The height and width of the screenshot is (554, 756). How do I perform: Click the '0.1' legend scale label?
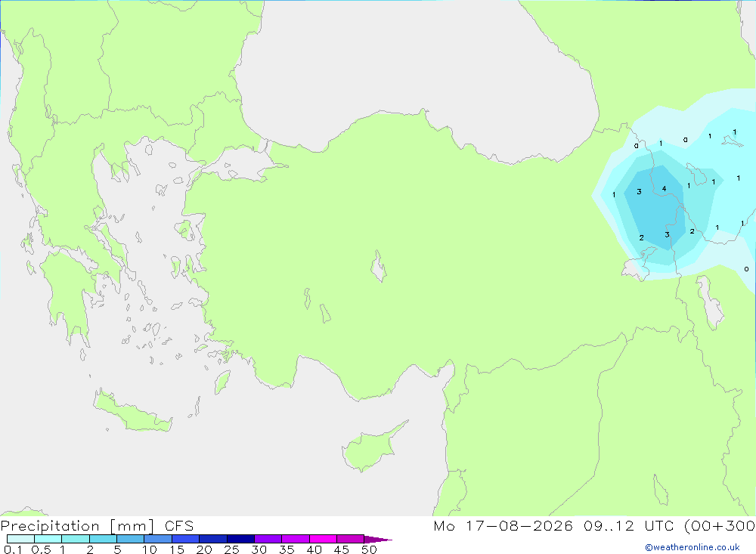pos(13,549)
